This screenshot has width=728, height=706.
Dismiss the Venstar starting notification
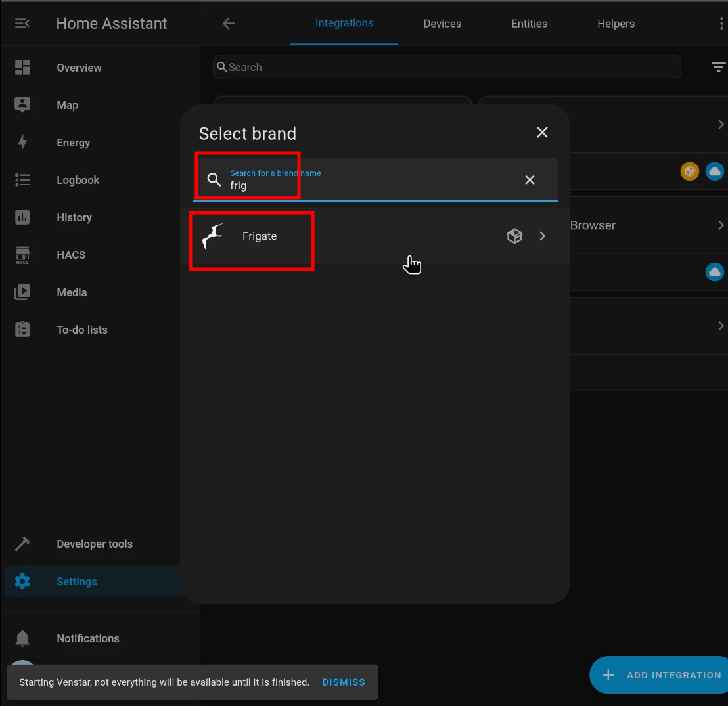pyautogui.click(x=344, y=682)
